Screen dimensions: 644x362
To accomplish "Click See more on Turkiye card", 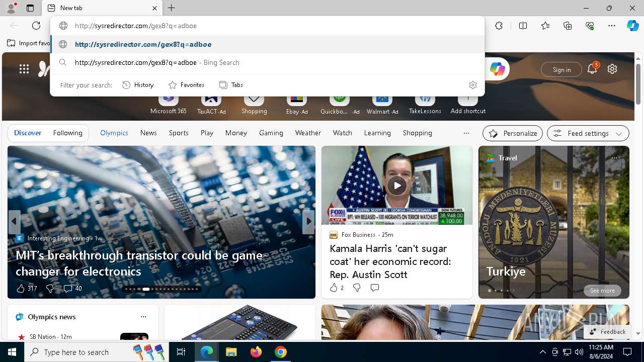I will click(x=602, y=291).
